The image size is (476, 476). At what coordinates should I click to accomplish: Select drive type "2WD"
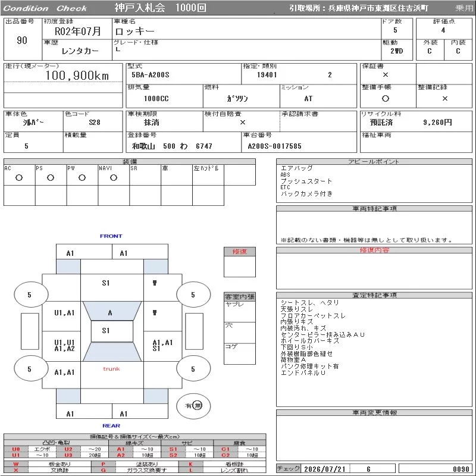tap(396, 51)
